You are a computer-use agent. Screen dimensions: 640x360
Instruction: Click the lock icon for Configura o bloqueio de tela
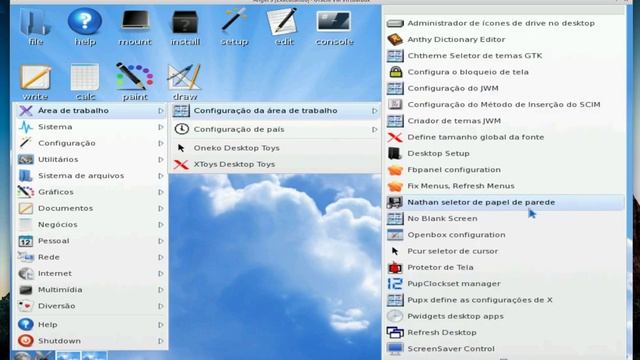(395, 72)
